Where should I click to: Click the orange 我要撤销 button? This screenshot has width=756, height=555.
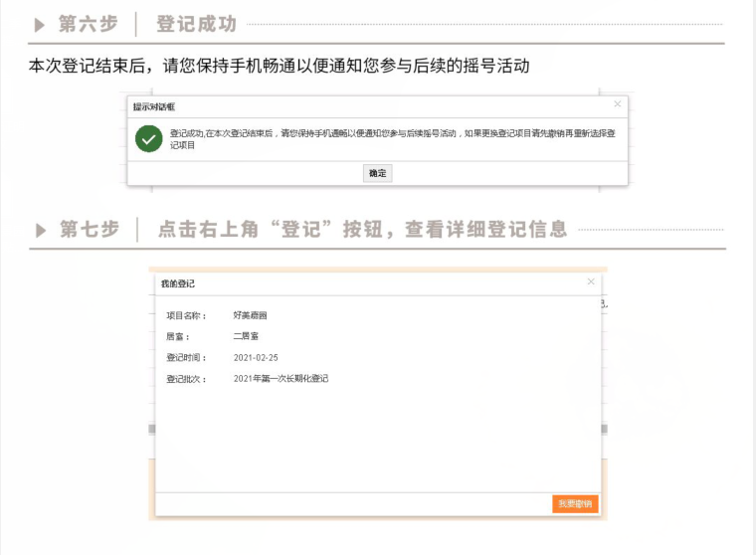coord(575,504)
